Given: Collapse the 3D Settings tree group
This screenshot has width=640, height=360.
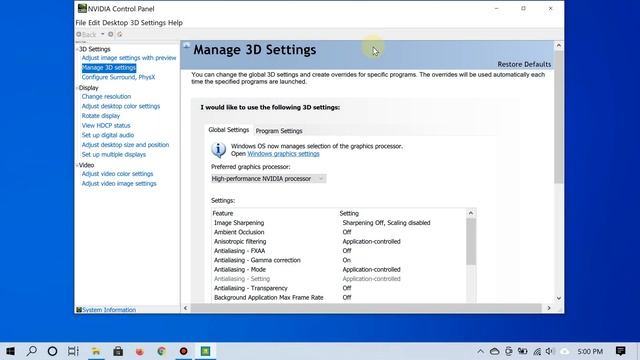Looking at the screenshot, I should pyautogui.click(x=77, y=49).
